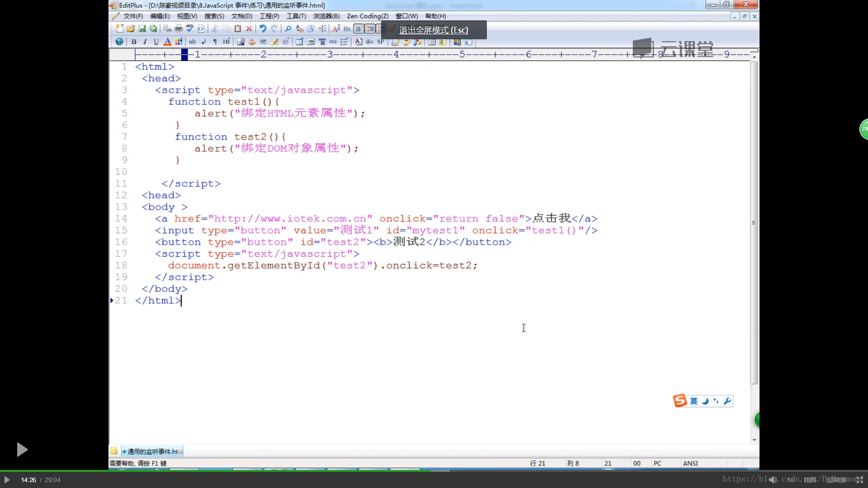The width and height of the screenshot is (868, 488).
Task: Toggle Sogou moon half-width mode
Action: pos(705,401)
